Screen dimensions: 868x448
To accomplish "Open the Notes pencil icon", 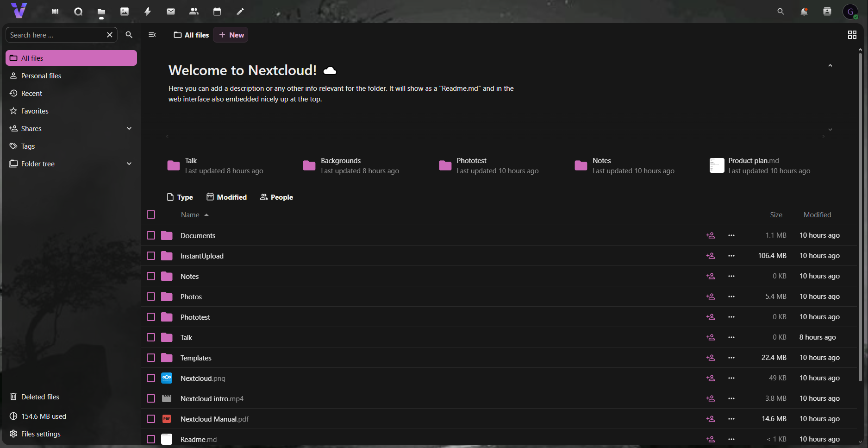I will pyautogui.click(x=240, y=12).
